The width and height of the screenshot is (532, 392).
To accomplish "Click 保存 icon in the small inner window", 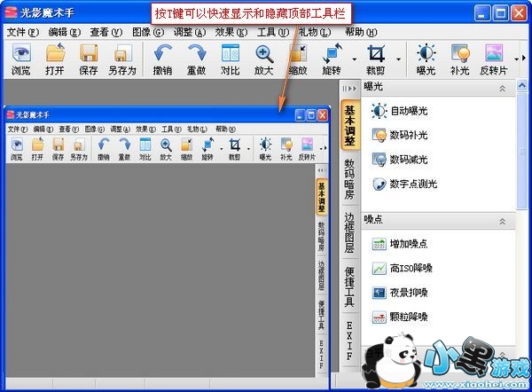I will 58,145.
